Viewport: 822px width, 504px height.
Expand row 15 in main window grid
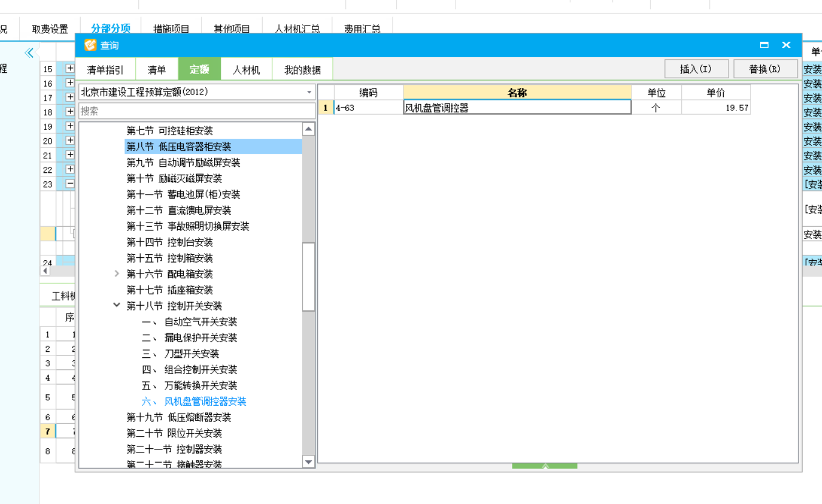tap(70, 69)
